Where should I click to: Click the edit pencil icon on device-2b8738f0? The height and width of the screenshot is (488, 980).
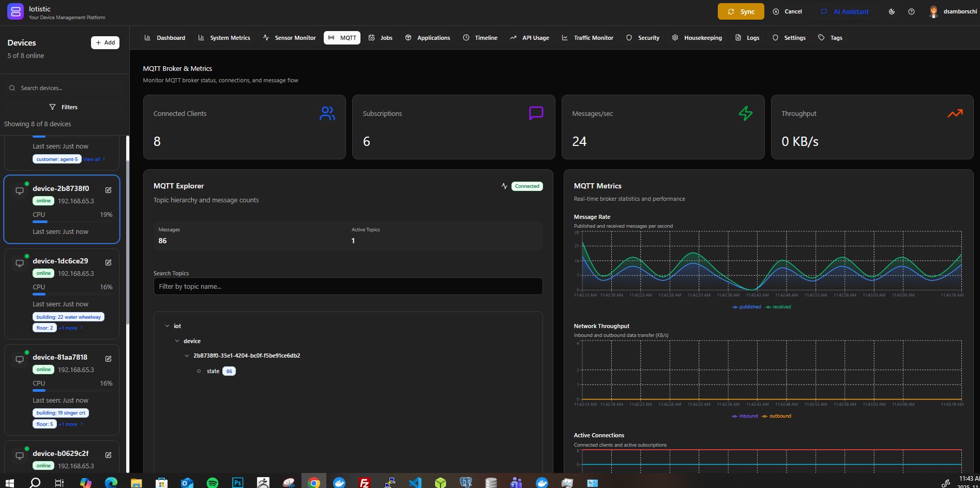coord(108,190)
